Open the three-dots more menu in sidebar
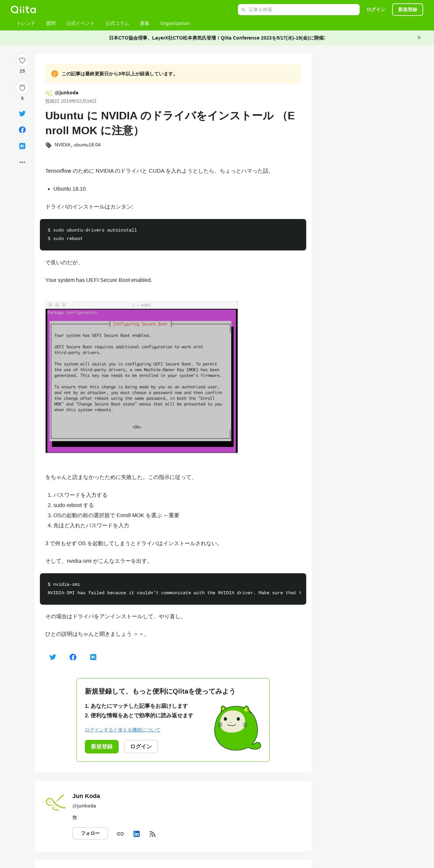The image size is (434, 868). (x=22, y=162)
